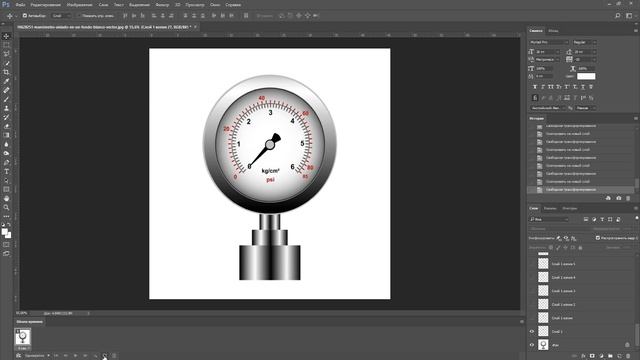Image resolution: width=640 pixels, height=360 pixels.
Task: Select the Clone Stamp tool
Action: 6,108
